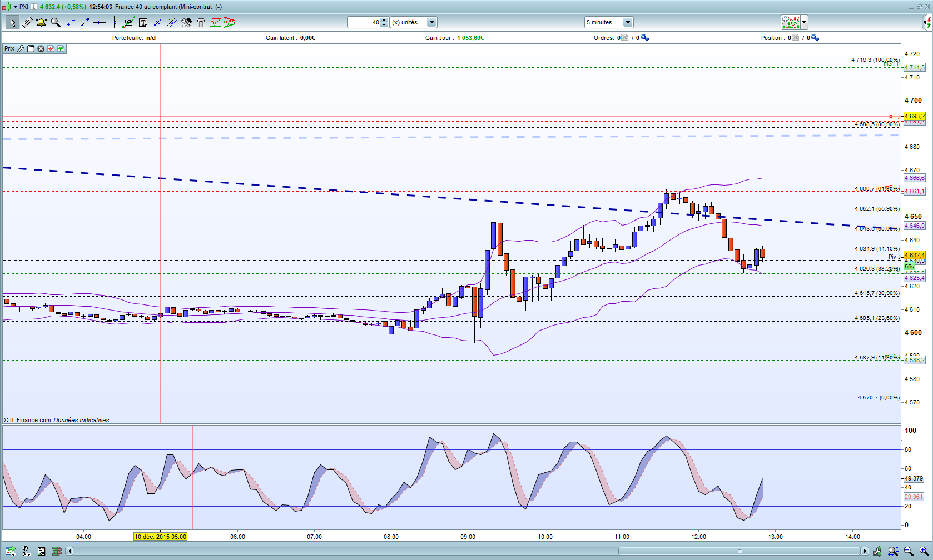This screenshot has width=933, height=560.
Task: Increase the quantity with the up stepper
Action: 384,20
